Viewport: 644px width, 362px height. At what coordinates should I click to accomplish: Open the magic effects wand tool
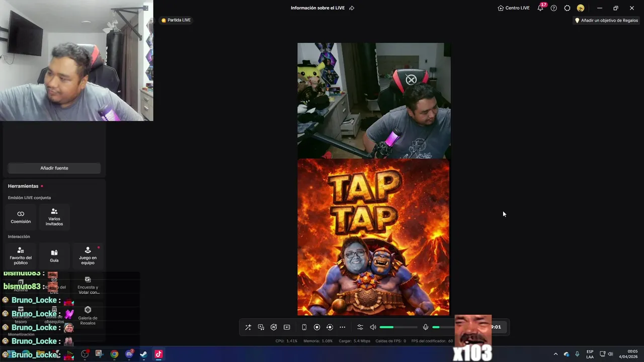(248, 327)
